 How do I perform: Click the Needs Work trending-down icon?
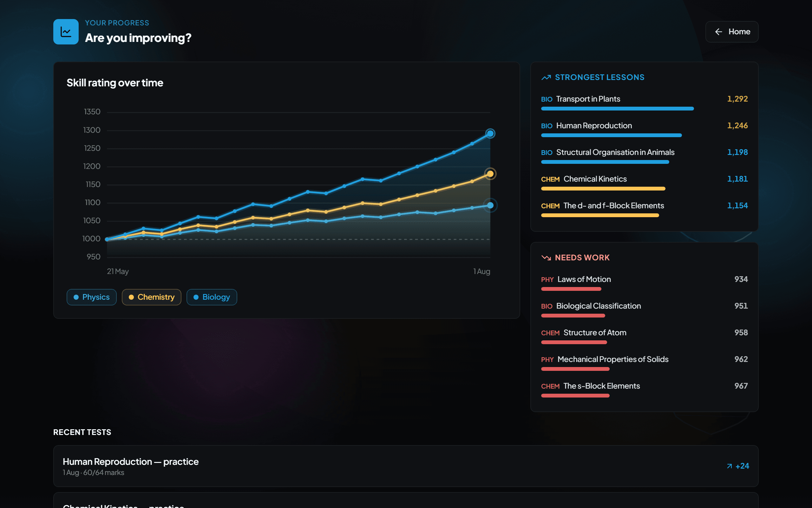(x=546, y=258)
